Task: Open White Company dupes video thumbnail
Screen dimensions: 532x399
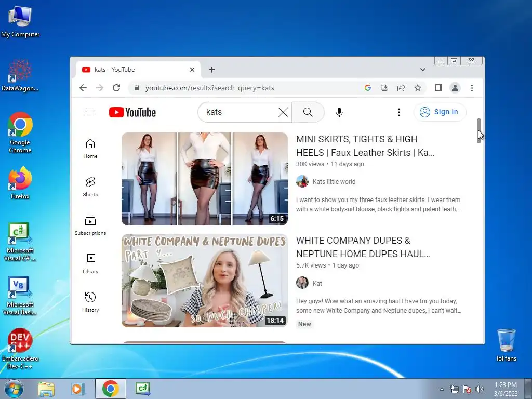Action: point(205,281)
